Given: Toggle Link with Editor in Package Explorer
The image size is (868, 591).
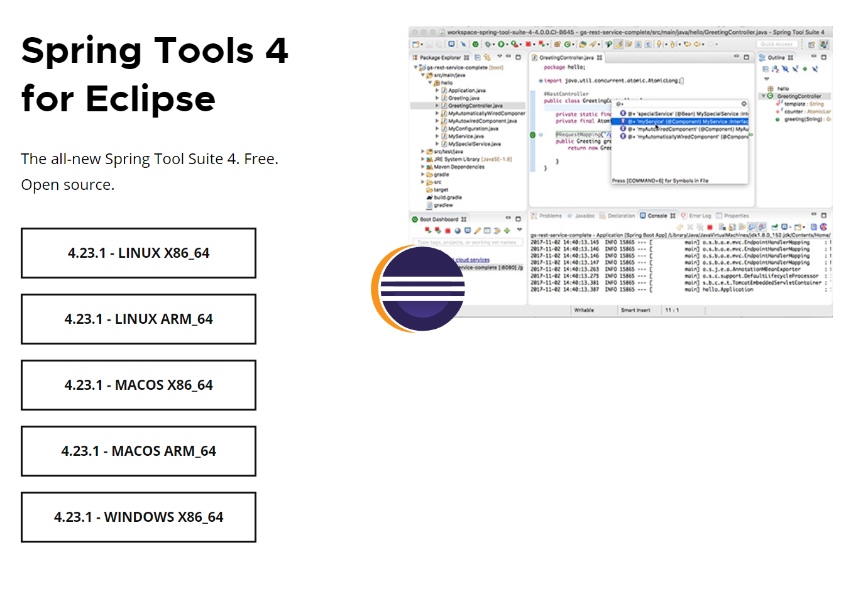Looking at the screenshot, I should coord(487,57).
